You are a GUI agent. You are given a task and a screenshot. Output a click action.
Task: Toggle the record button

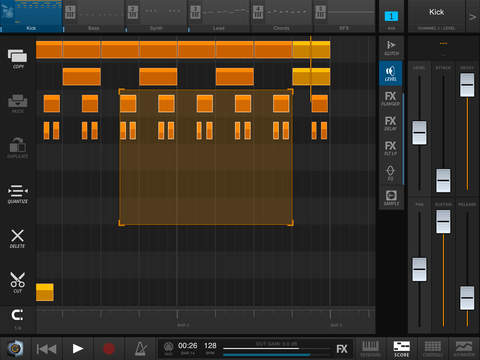click(x=109, y=348)
